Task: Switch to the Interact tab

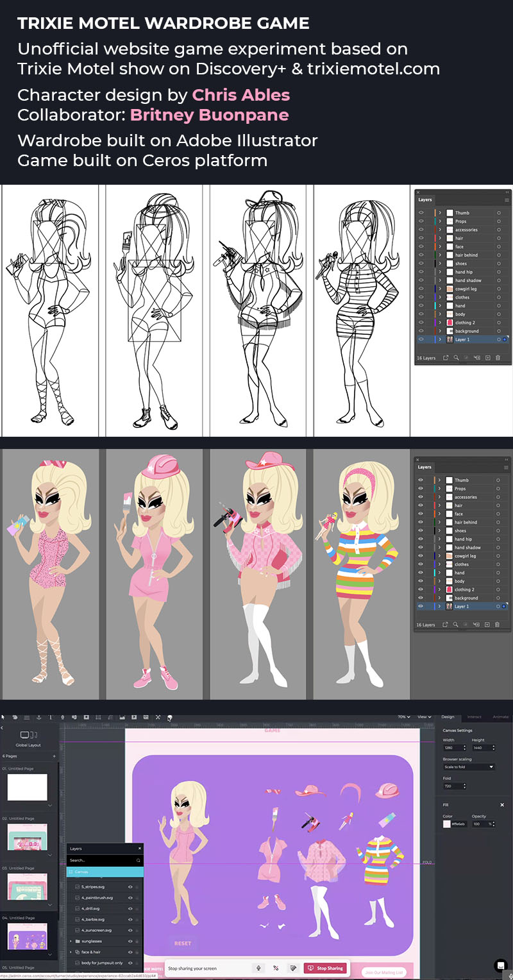Action: (474, 717)
